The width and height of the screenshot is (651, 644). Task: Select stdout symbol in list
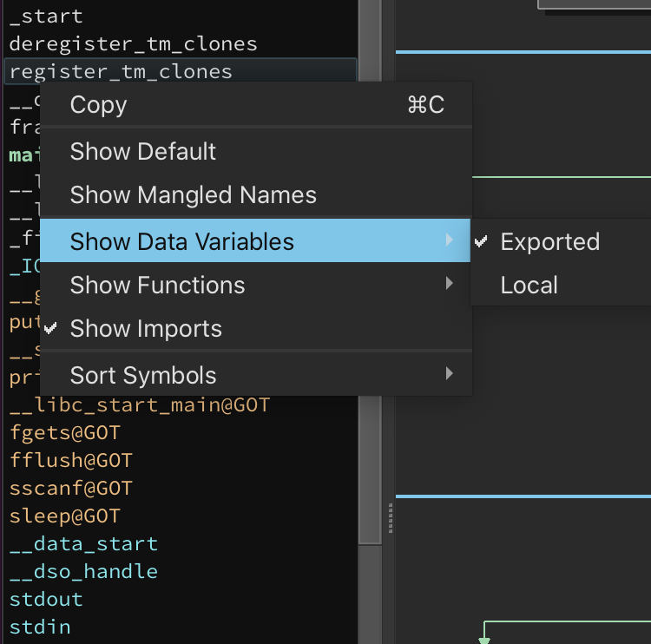tap(46, 600)
